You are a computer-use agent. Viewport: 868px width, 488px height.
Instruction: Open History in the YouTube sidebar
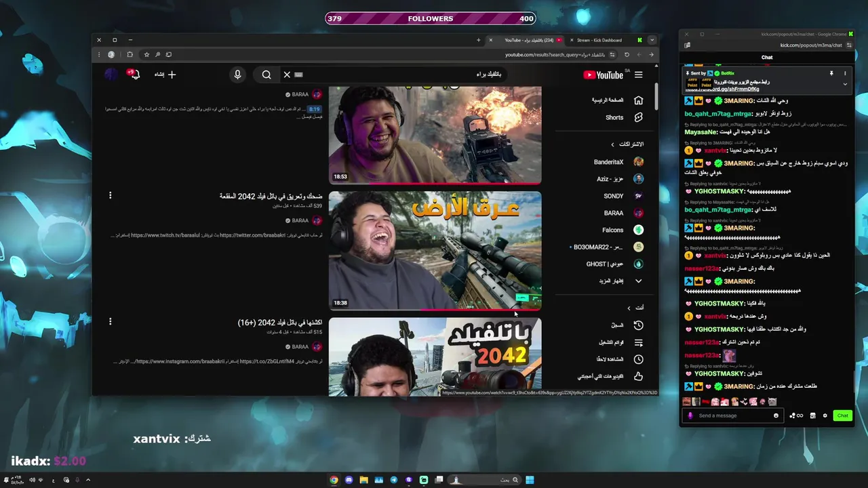click(627, 325)
